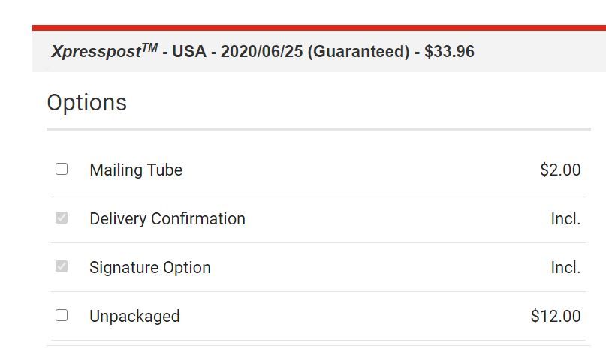606x364 pixels.
Task: Click the Mailing Tube label text
Action: coord(136,170)
